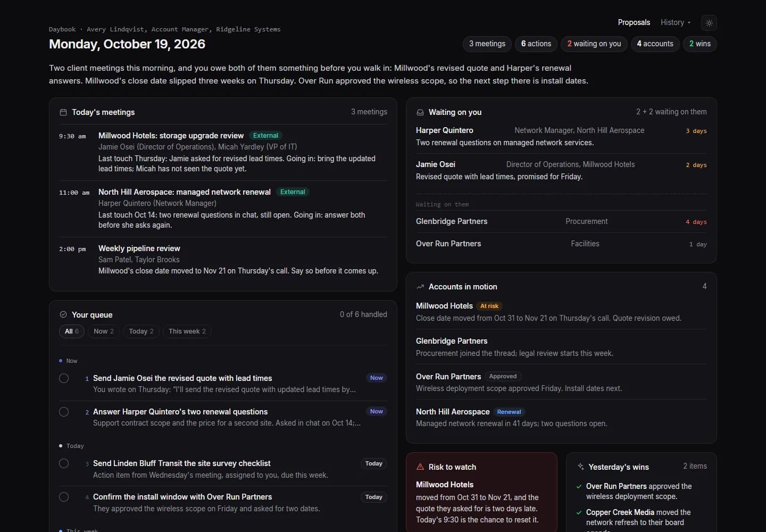The width and height of the screenshot is (766, 532).
Task: Open Harper Quintero's waiting item
Action: [561, 136]
